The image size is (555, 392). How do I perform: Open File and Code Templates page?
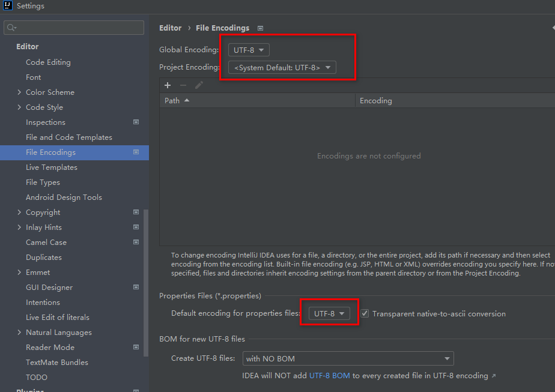coord(69,137)
